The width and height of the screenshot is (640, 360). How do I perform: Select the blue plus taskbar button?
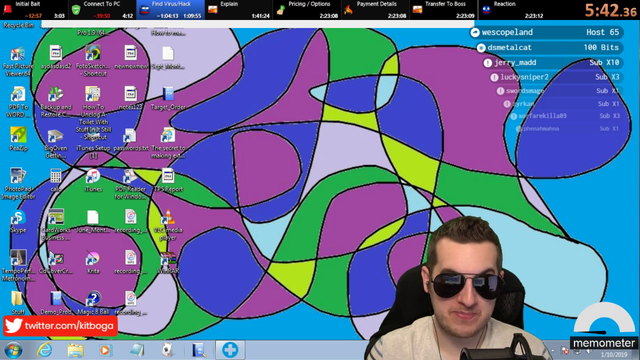tap(230, 350)
